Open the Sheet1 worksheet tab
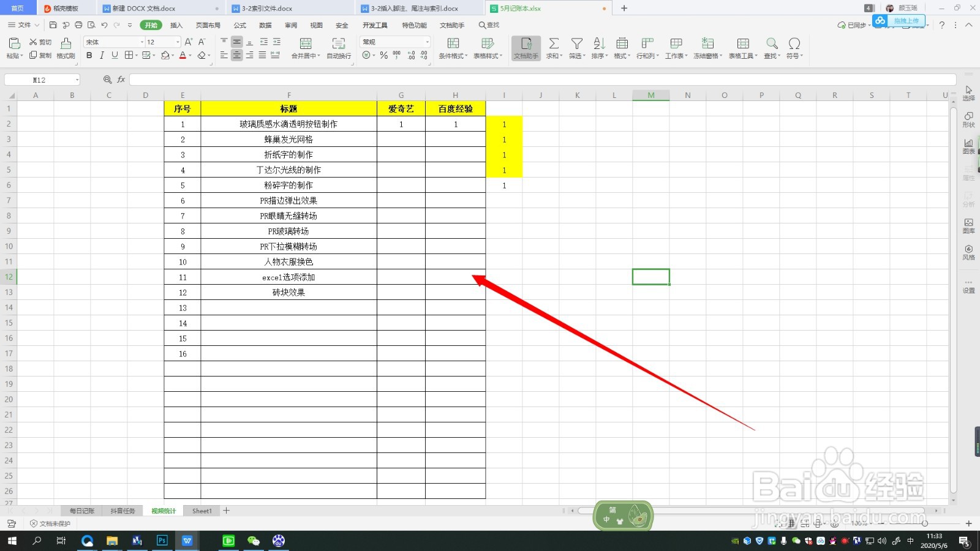The image size is (980, 551). tap(201, 510)
